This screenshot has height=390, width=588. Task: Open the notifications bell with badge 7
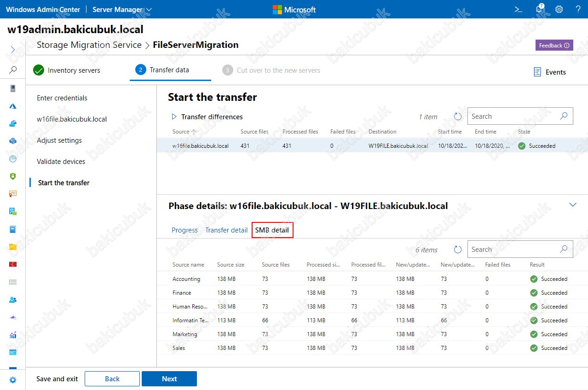pos(540,9)
